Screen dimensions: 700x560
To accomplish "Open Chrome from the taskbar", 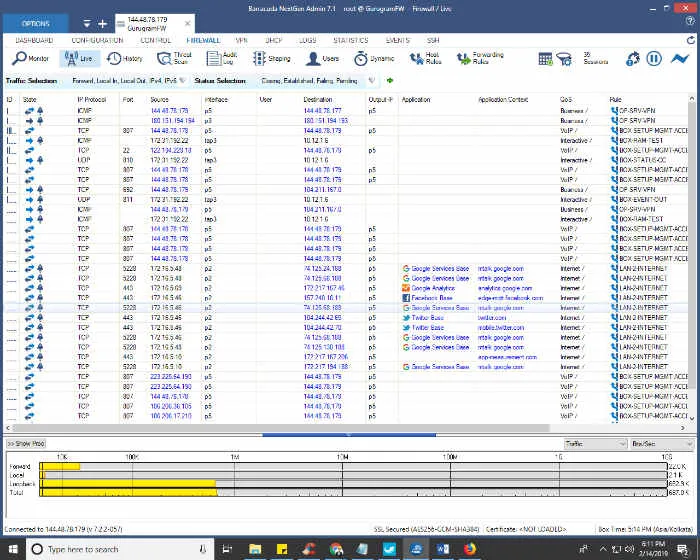I will (336, 549).
